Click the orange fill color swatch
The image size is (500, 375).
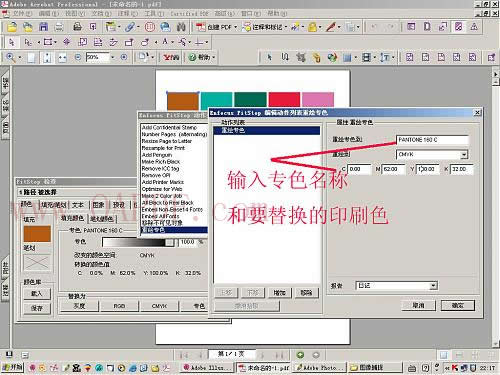pyautogui.click(x=37, y=234)
